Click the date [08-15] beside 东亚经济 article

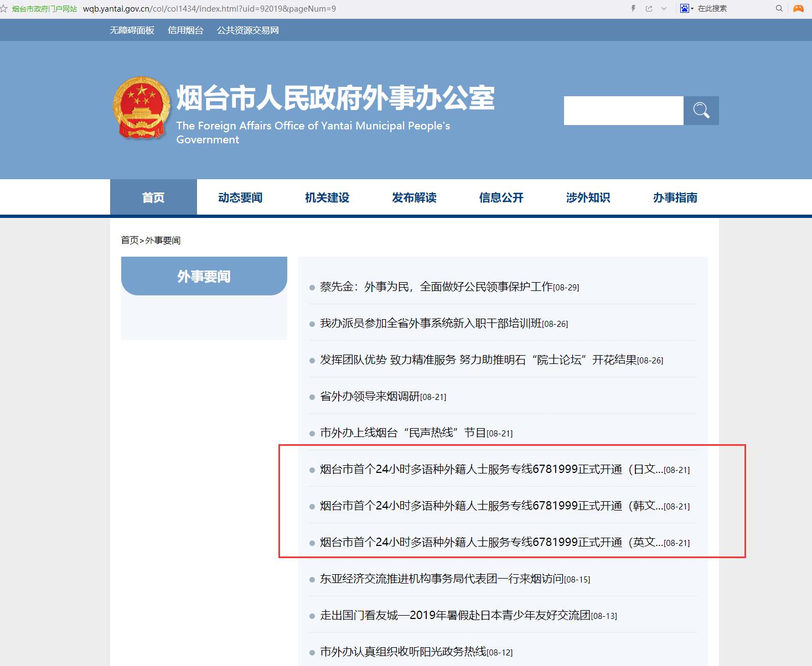pos(577,580)
